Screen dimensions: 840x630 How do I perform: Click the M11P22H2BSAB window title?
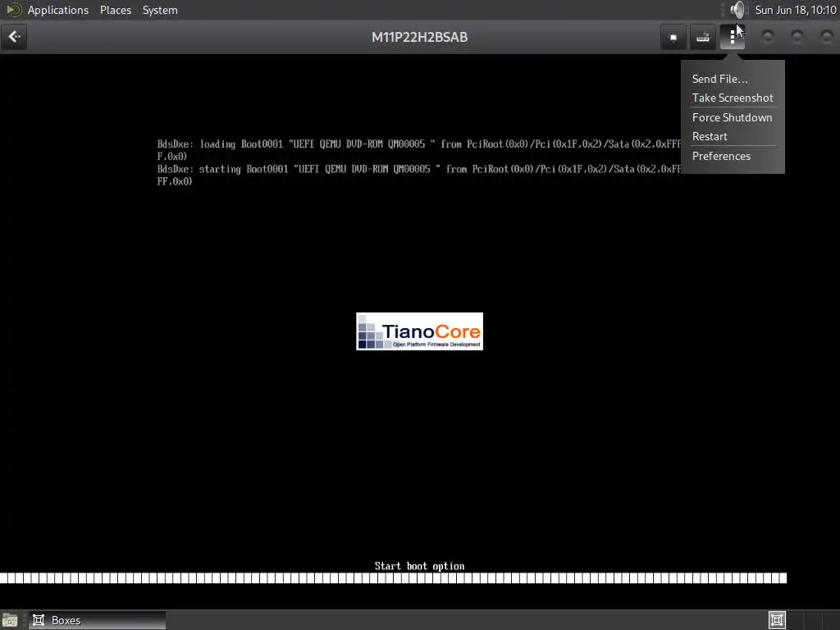point(419,37)
